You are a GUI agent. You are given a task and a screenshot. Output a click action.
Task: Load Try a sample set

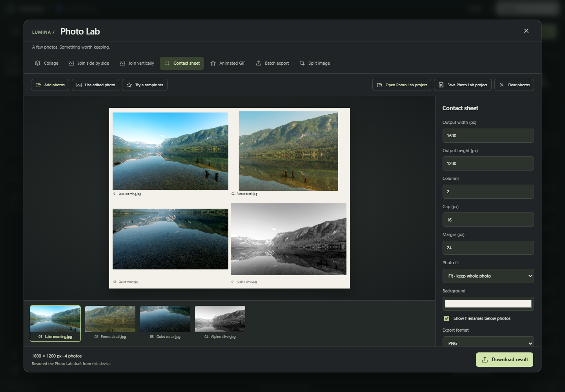145,85
